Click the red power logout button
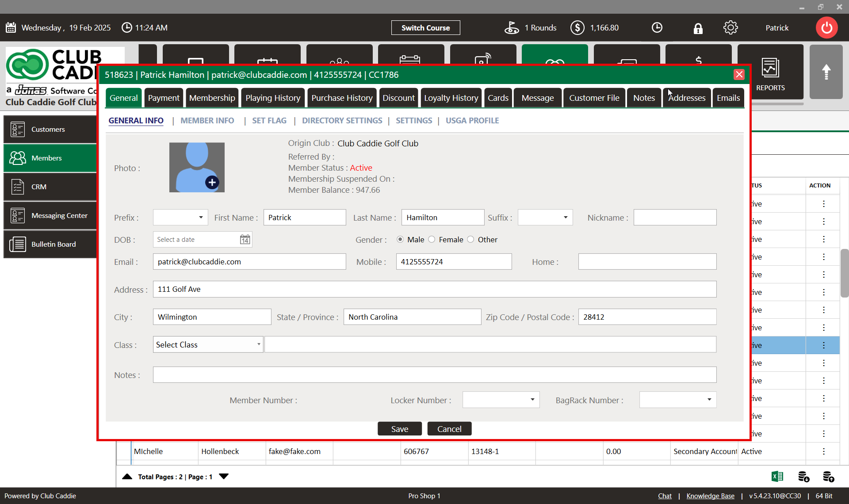The height and width of the screenshot is (504, 849). (826, 28)
